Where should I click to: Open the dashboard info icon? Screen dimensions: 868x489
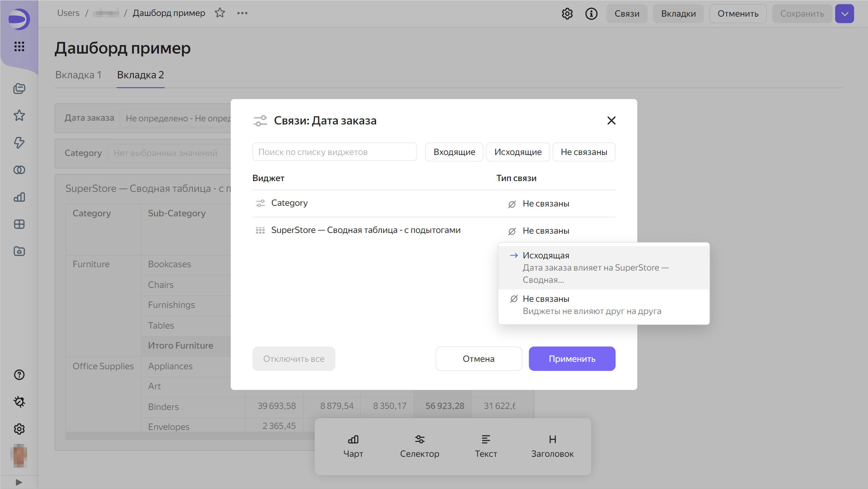pos(591,14)
